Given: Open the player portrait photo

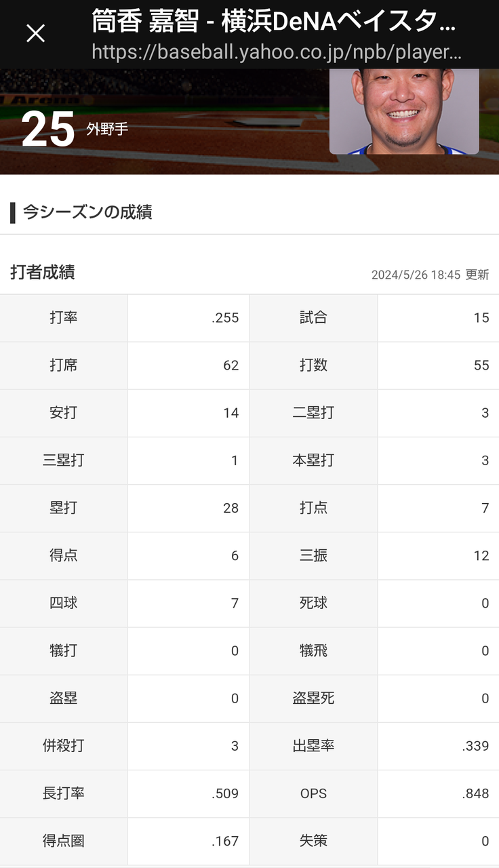Looking at the screenshot, I should (404, 111).
